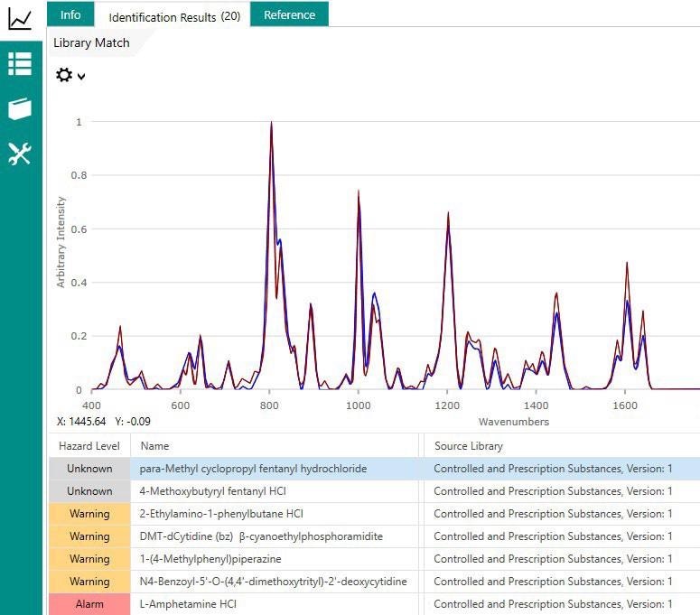Select the L-Amphetamine HCl alarm row

click(375, 604)
